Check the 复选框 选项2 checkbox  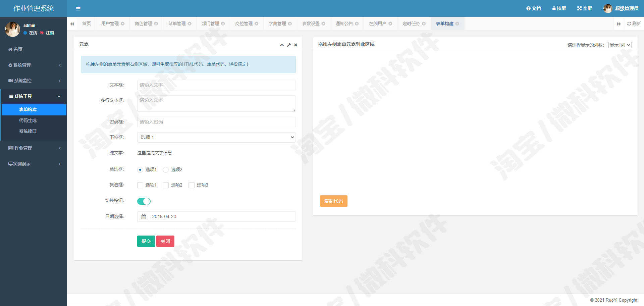[x=166, y=185]
